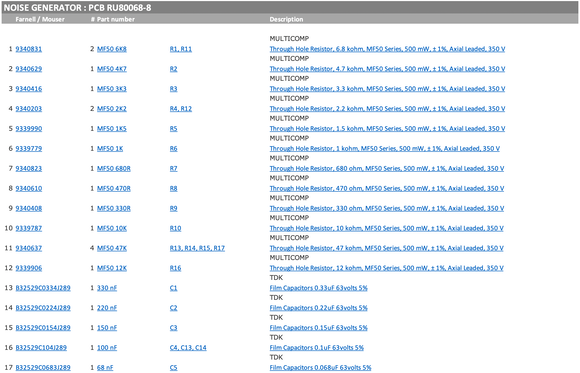The width and height of the screenshot is (580, 373).
Task: Open the 470 ohm resistor description link
Action: (387, 189)
